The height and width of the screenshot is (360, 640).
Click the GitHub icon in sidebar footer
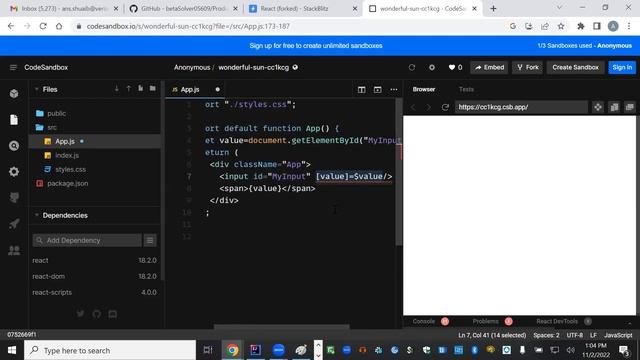click(x=97, y=314)
